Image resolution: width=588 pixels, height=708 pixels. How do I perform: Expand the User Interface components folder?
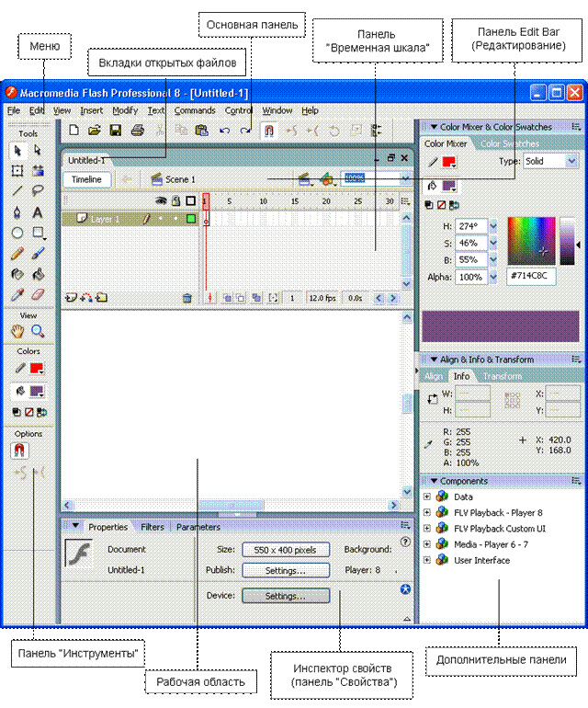pyautogui.click(x=427, y=560)
